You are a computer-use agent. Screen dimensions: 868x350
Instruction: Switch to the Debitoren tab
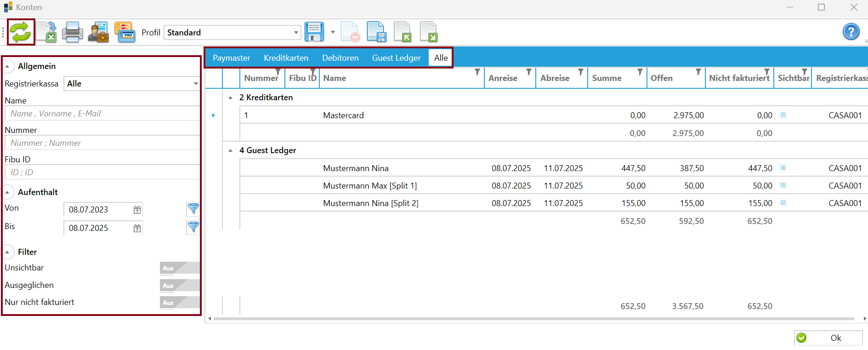pyautogui.click(x=340, y=58)
